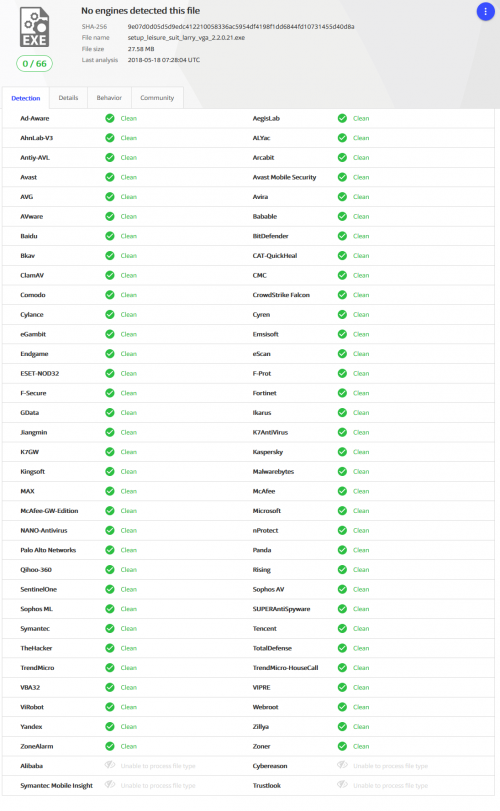500x811 pixels.
Task: Select the Detection tab
Action: coord(26,98)
